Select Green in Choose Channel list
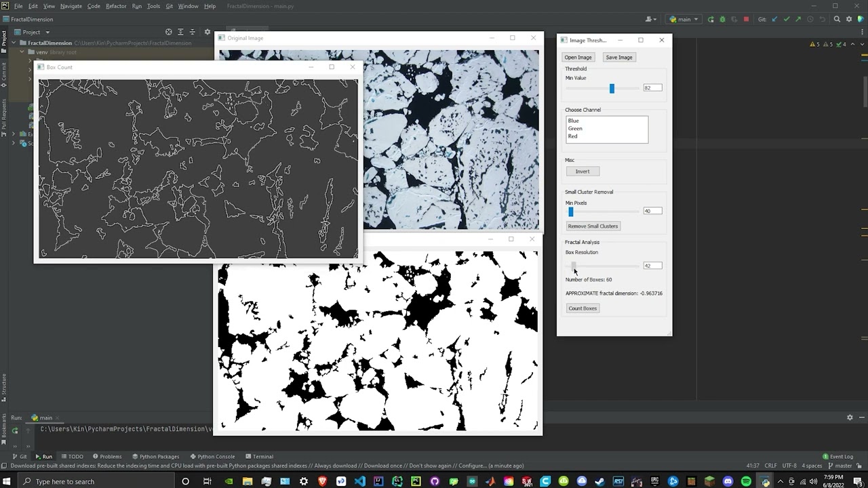The width and height of the screenshot is (868, 488). point(607,128)
